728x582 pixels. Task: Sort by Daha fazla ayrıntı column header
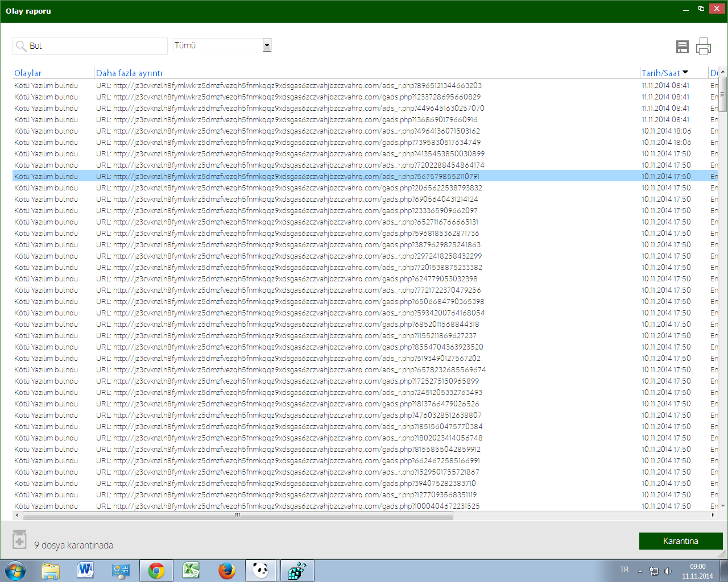tap(129, 73)
